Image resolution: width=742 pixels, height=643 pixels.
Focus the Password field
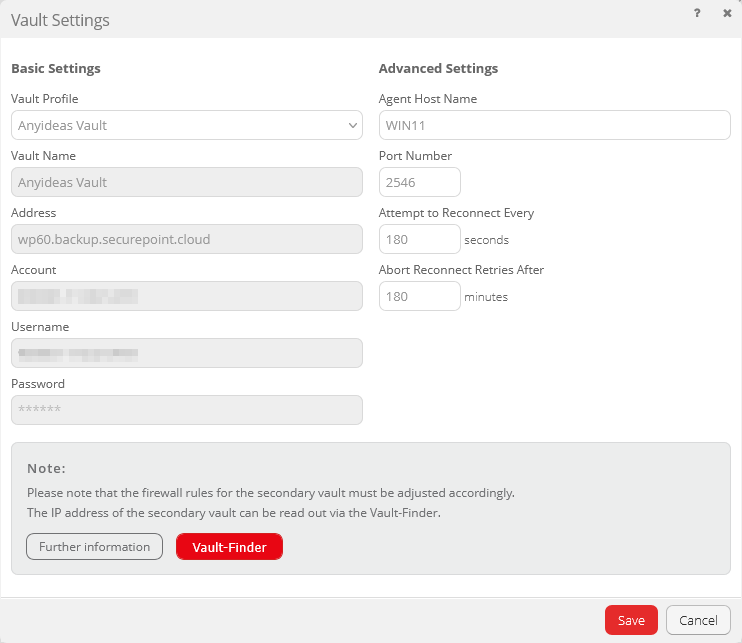pos(186,410)
